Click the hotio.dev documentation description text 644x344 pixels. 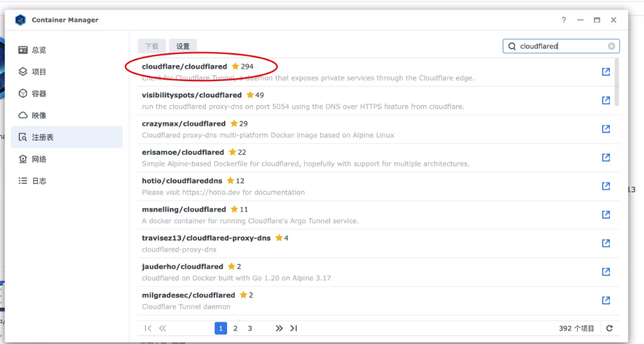(223, 192)
